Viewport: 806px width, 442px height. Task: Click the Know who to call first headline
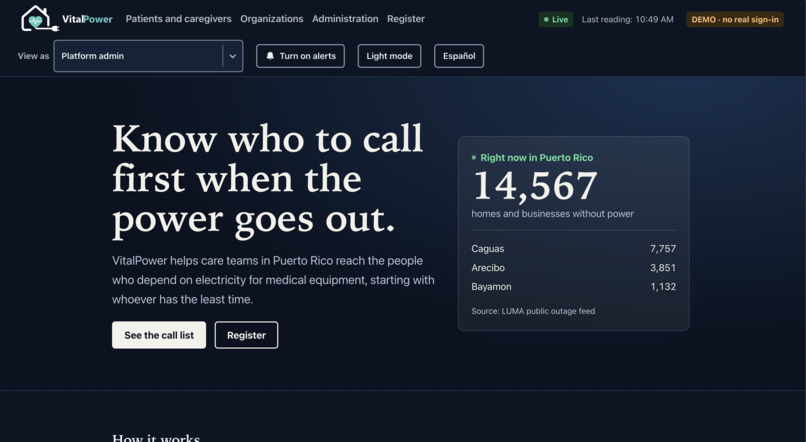[x=267, y=180]
